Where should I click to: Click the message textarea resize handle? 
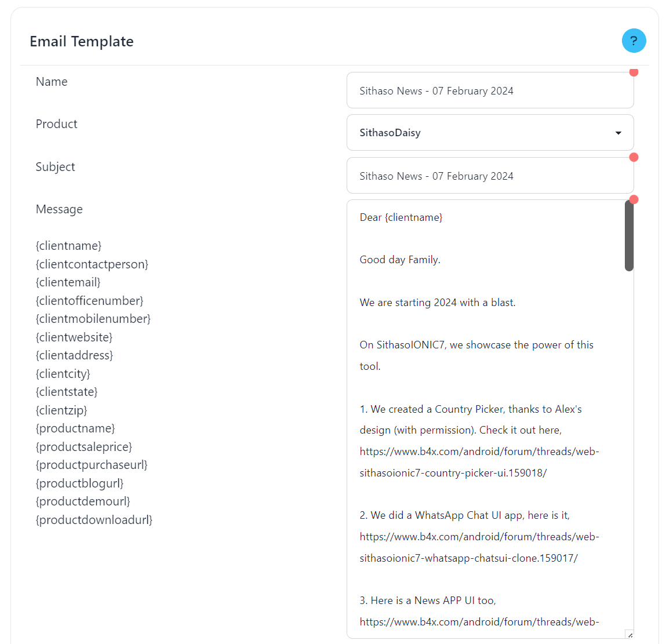[x=629, y=635]
